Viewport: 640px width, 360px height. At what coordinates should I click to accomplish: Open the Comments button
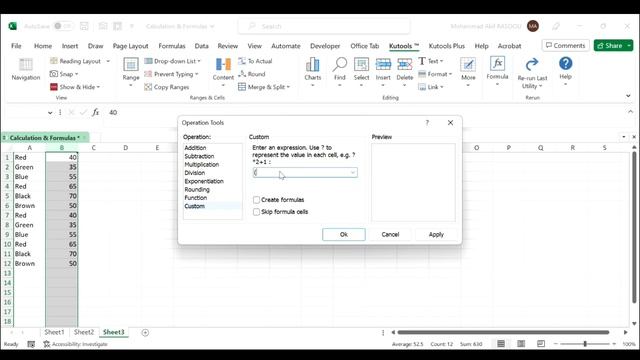pos(565,45)
